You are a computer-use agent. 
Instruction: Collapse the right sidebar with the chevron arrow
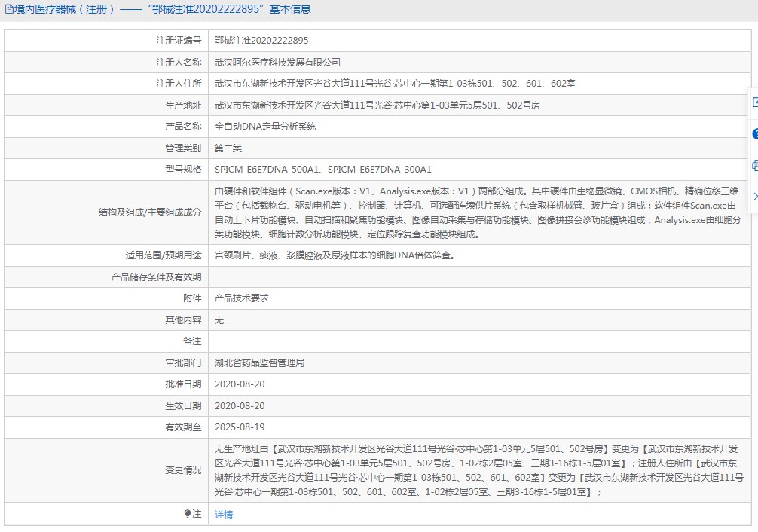tap(756, 197)
